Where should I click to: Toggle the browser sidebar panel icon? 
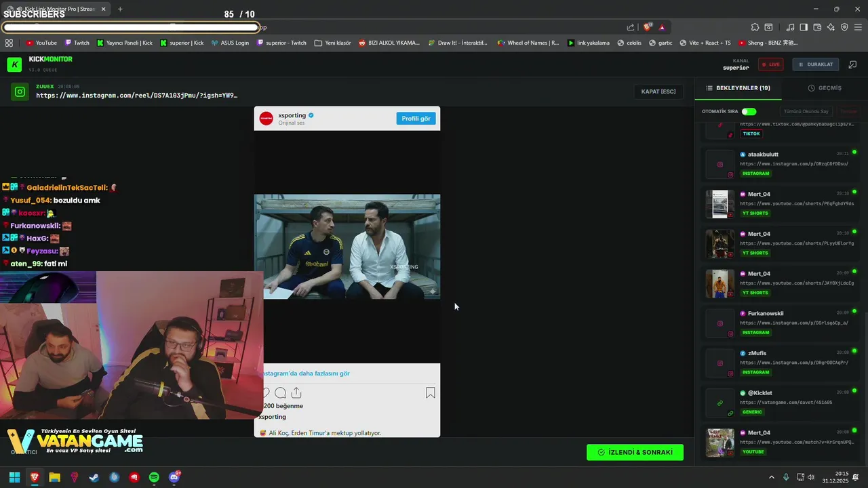click(804, 27)
